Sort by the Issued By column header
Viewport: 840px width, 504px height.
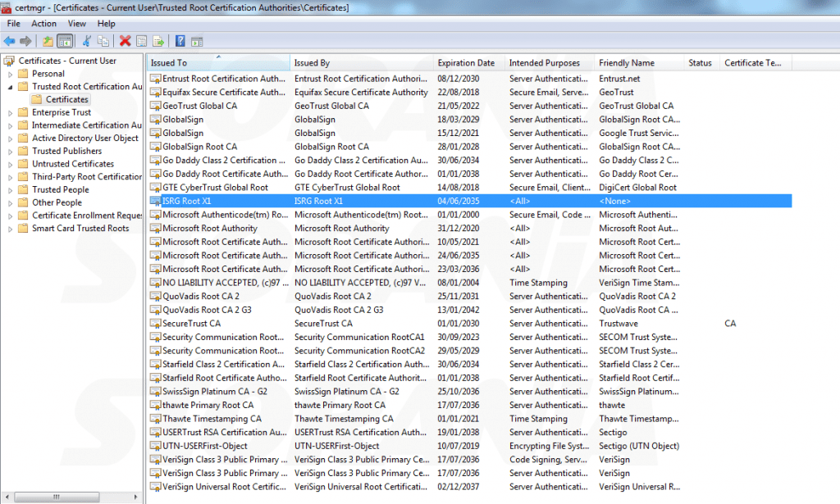click(x=362, y=62)
